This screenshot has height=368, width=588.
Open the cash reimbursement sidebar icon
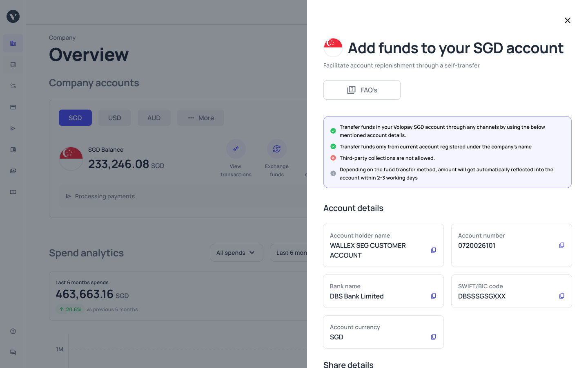tap(13, 171)
